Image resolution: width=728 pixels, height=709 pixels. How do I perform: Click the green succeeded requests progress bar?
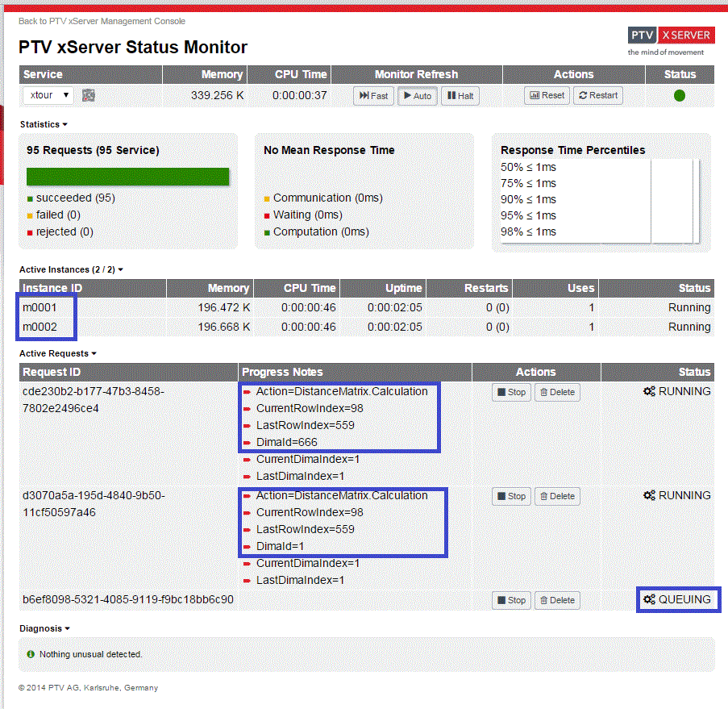(x=127, y=177)
